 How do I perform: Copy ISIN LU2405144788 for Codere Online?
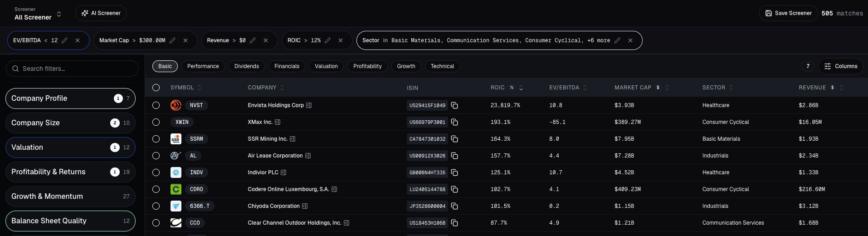coord(454,189)
